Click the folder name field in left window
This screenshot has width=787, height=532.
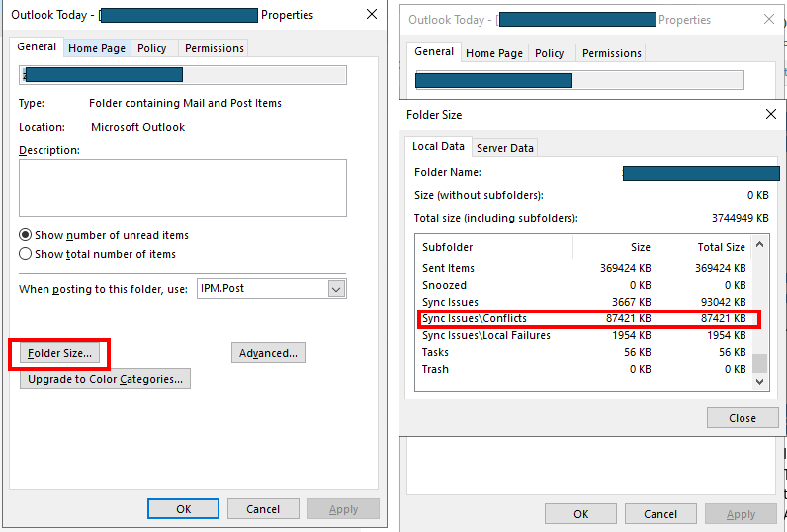click(183, 75)
